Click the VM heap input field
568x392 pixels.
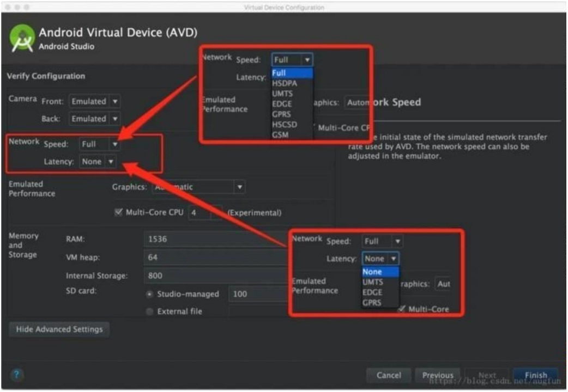pyautogui.click(x=215, y=257)
